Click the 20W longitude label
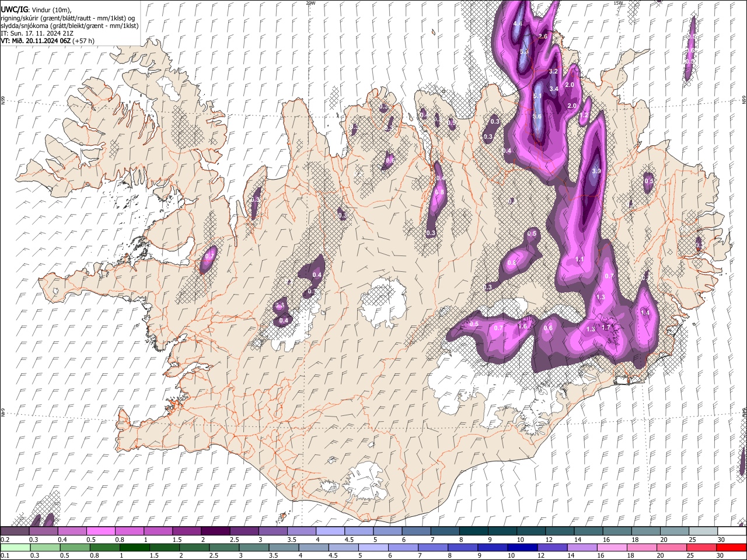This screenshot has width=747, height=560. coord(310,3)
